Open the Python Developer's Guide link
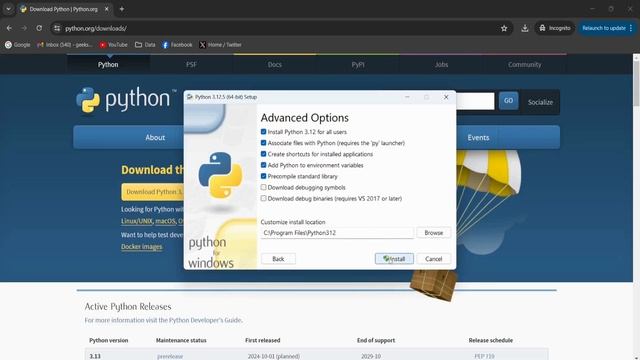The image size is (640, 360). [x=205, y=320]
